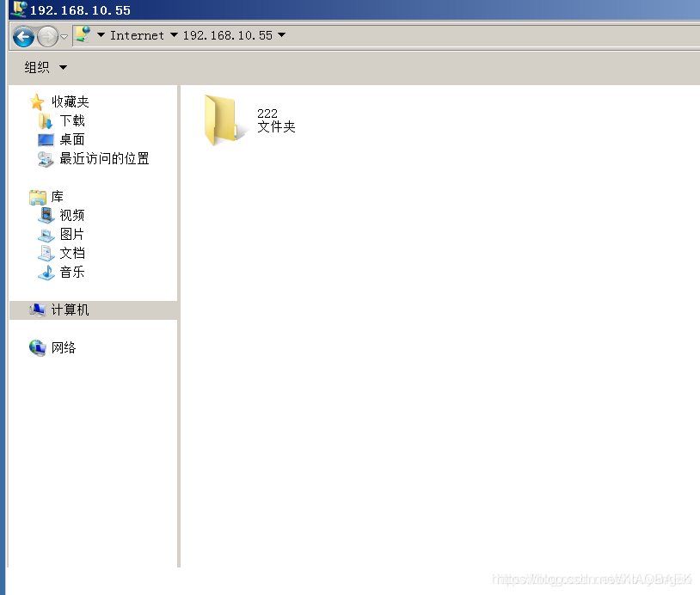
Task: Select the 192.168.10.55 breadcrumb segment
Action: point(228,35)
